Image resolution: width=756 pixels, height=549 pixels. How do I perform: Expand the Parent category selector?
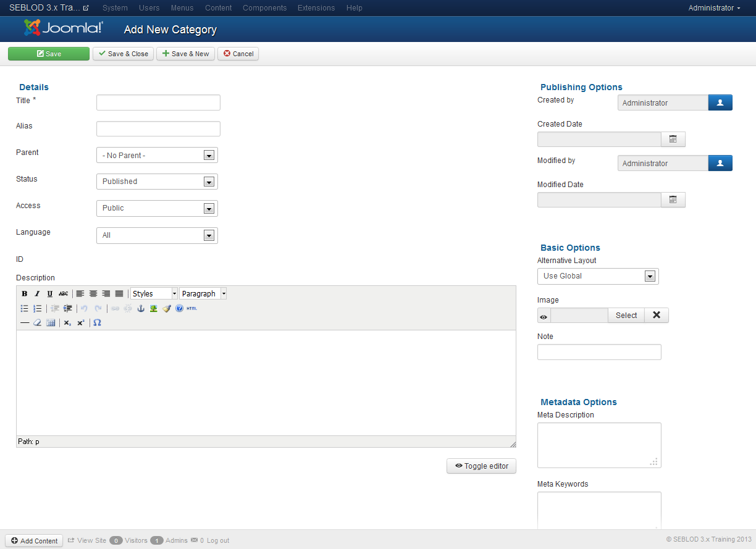tap(156, 155)
